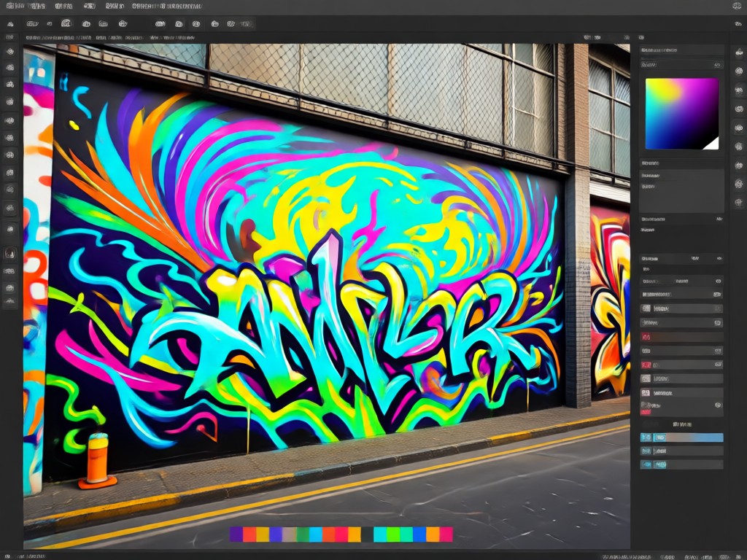Screen dimensions: 747x560
Task: Select the second tool in the left vertical toolbar
Action: (10, 68)
